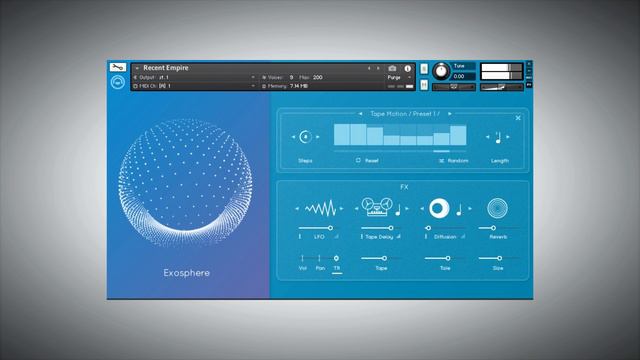The width and height of the screenshot is (640, 360).
Task: Click the Exosphere sphere graphic
Action: [x=185, y=182]
